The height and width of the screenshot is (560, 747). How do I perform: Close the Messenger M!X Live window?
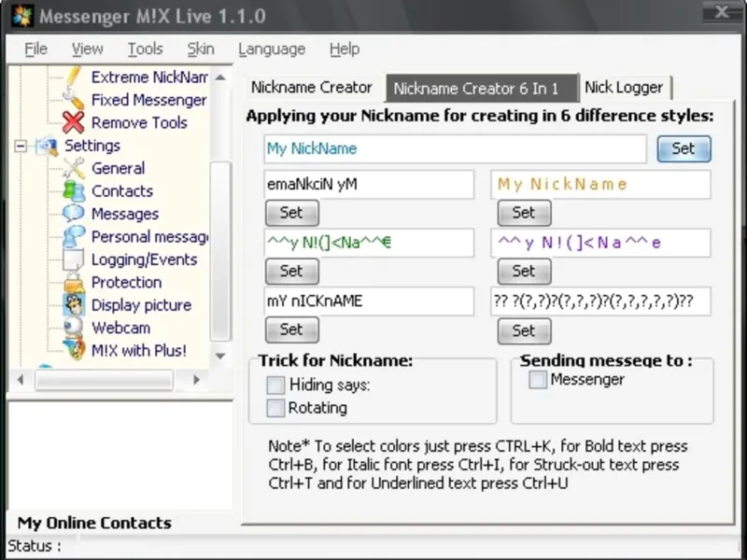point(721,11)
